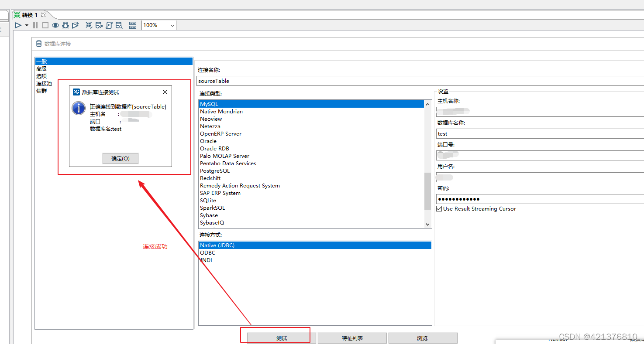Run the transformation with the play icon
644x344 pixels.
[18, 25]
